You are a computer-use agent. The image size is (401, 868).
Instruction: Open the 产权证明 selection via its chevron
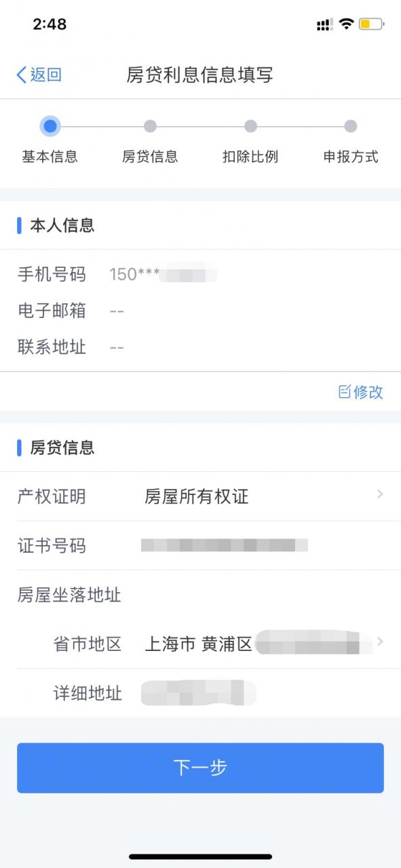tap(380, 494)
